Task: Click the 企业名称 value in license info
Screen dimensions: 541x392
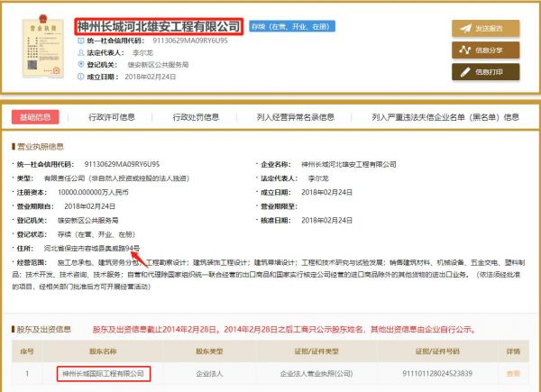Action: pos(348,164)
